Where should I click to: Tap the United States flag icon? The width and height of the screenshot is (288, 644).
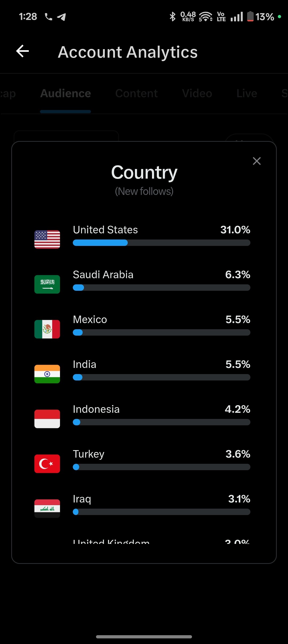47,239
